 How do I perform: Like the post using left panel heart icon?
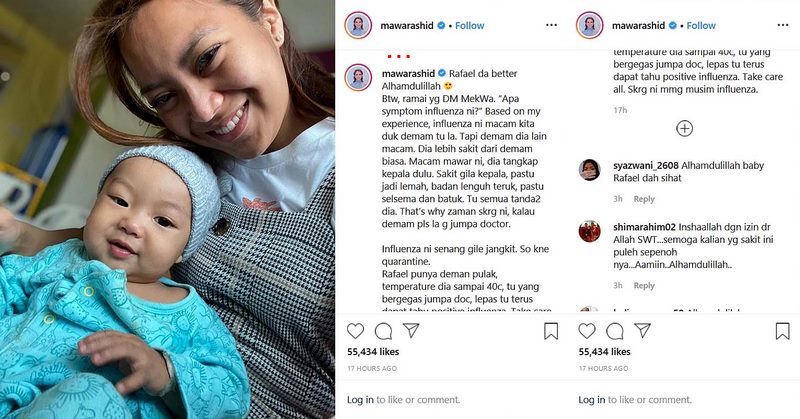(356, 332)
